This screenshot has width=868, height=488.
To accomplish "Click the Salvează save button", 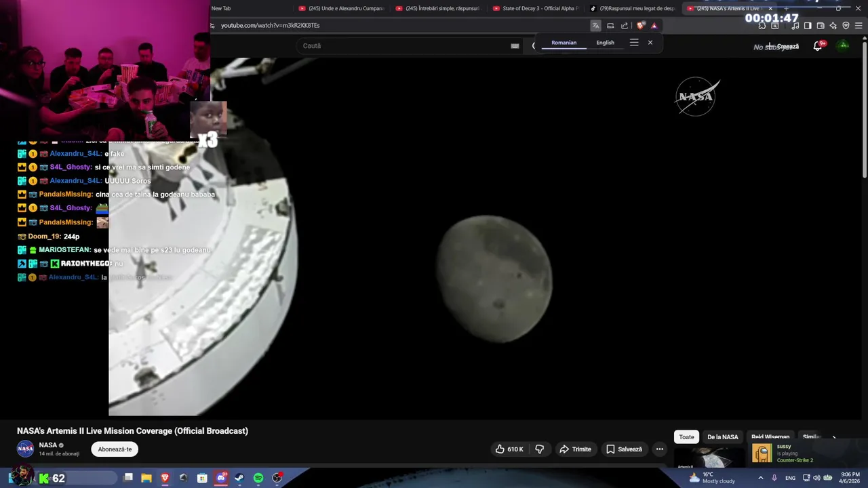I will click(x=624, y=449).
